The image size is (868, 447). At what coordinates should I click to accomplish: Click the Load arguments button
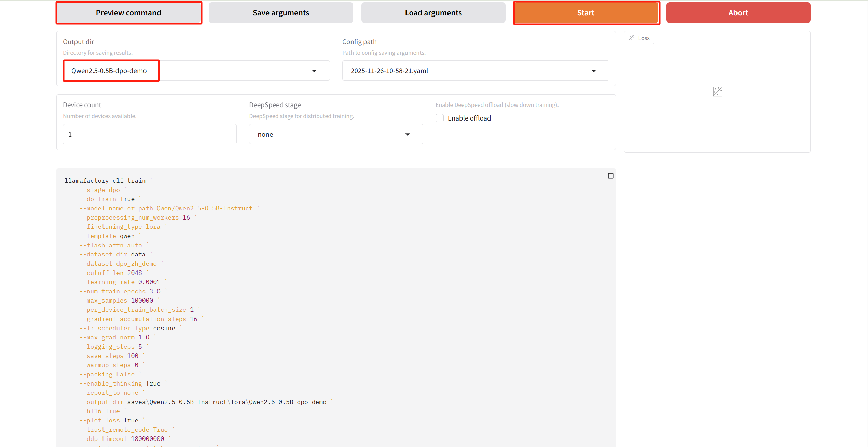coord(433,13)
